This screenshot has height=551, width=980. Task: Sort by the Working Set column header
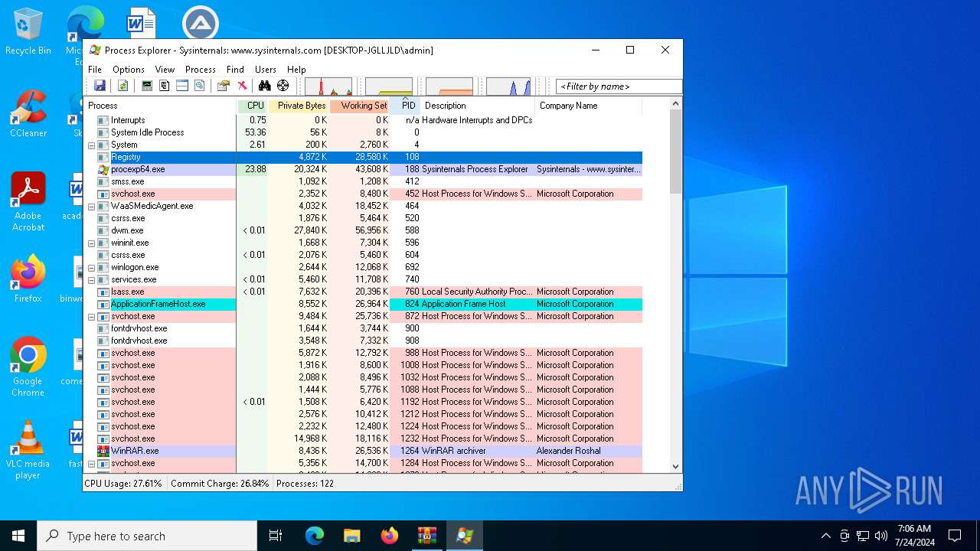point(359,106)
